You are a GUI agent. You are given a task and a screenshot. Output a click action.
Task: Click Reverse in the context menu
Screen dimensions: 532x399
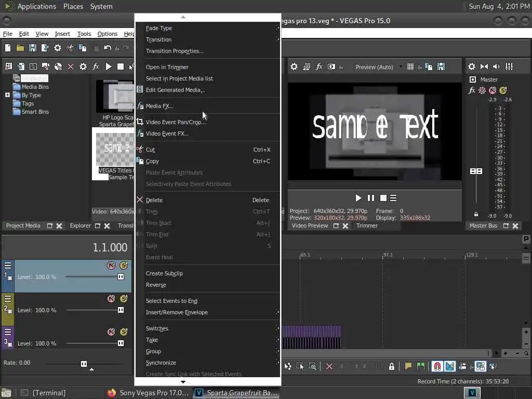pyautogui.click(x=208, y=285)
